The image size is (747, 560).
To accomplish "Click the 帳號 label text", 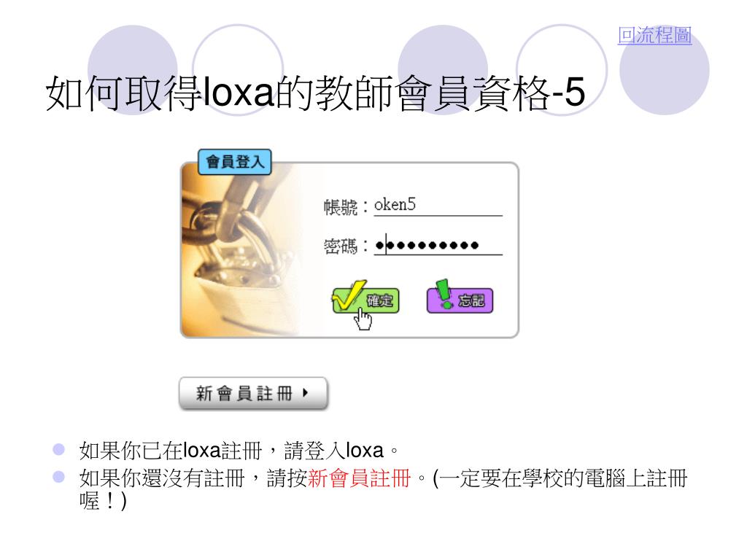I will click(x=340, y=207).
